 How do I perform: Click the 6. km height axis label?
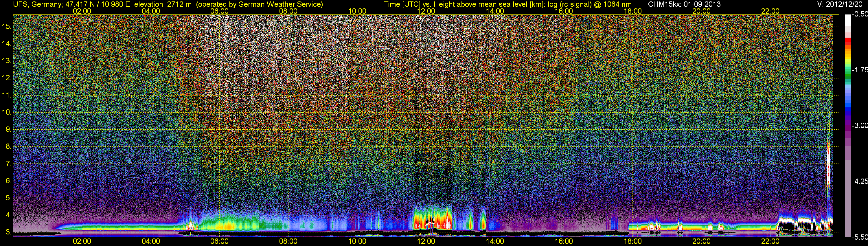pyautogui.click(x=8, y=181)
